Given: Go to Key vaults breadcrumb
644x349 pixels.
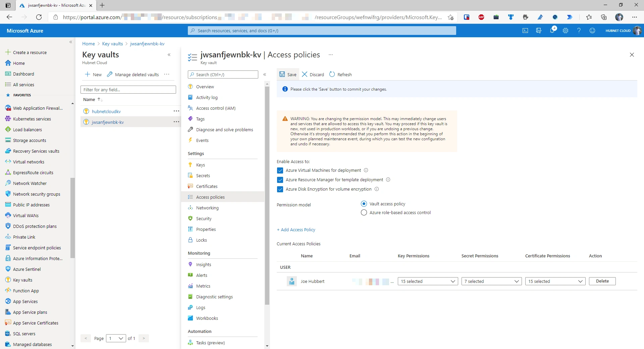Looking at the screenshot, I should 112,44.
